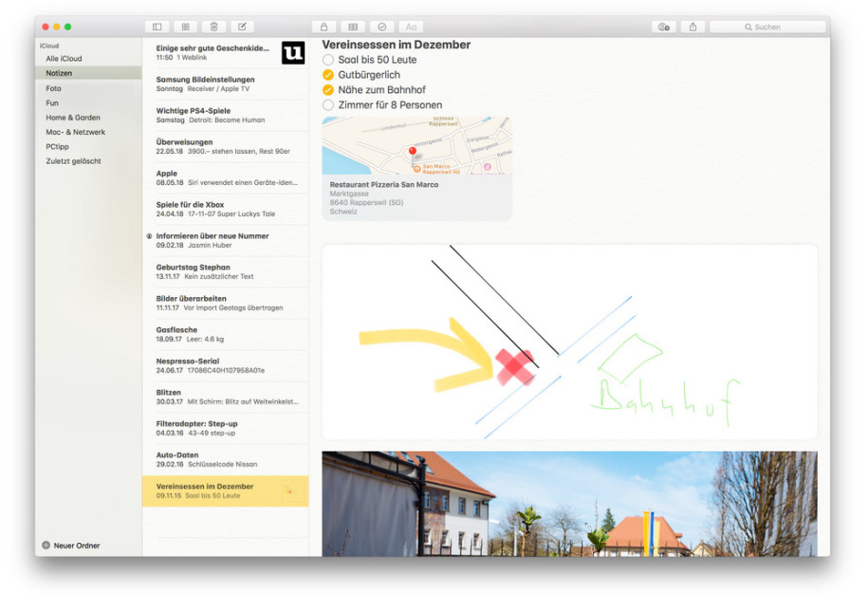The width and height of the screenshot is (868, 594).
Task: Switch to attachments grid view
Action: tap(185, 27)
